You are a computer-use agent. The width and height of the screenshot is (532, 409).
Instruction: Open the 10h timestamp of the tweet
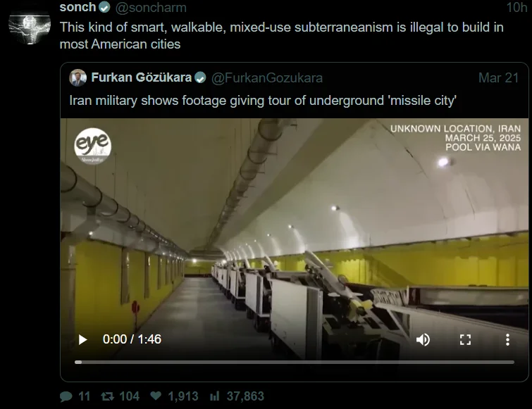(x=516, y=8)
